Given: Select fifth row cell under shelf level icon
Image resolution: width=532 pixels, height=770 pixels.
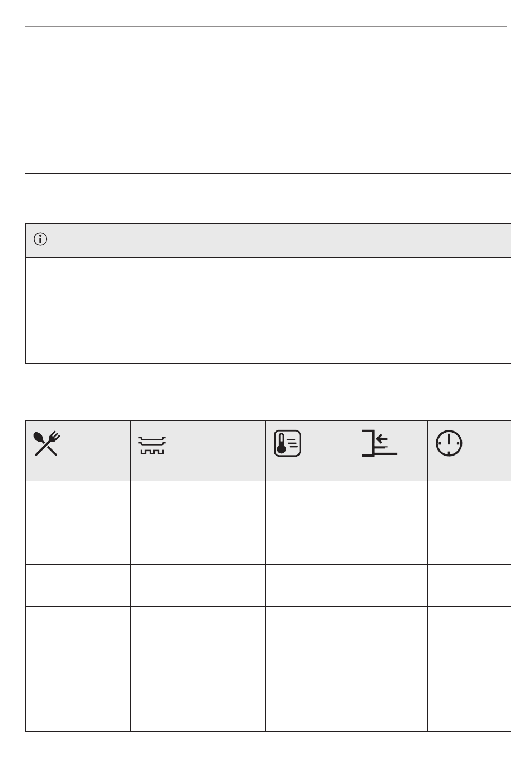Looking at the screenshot, I should (391, 669).
